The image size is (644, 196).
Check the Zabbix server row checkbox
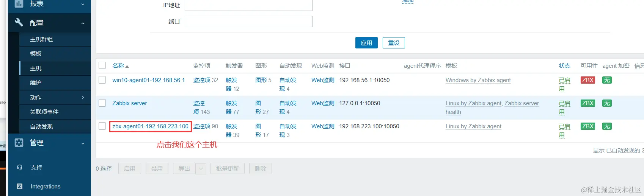(x=102, y=103)
